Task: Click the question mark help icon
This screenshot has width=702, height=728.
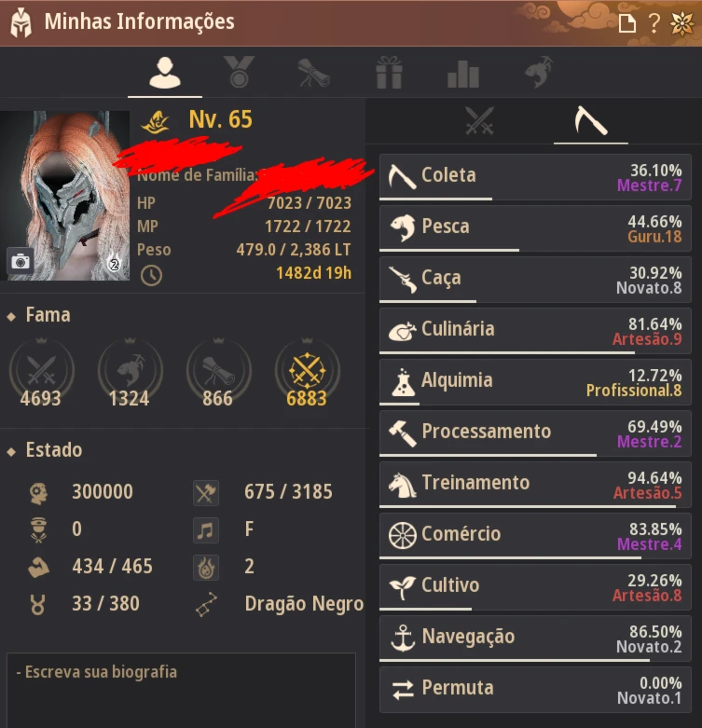Action: (x=654, y=22)
